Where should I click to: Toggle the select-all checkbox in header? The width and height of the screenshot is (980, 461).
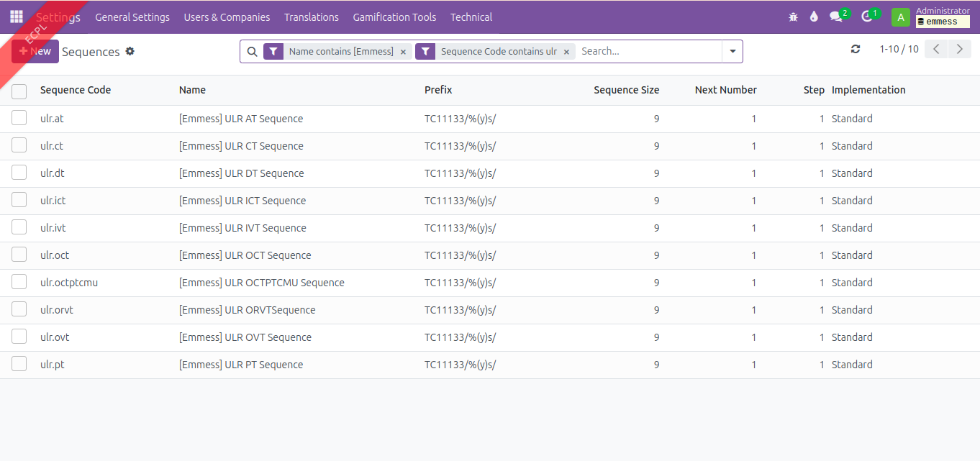click(19, 91)
